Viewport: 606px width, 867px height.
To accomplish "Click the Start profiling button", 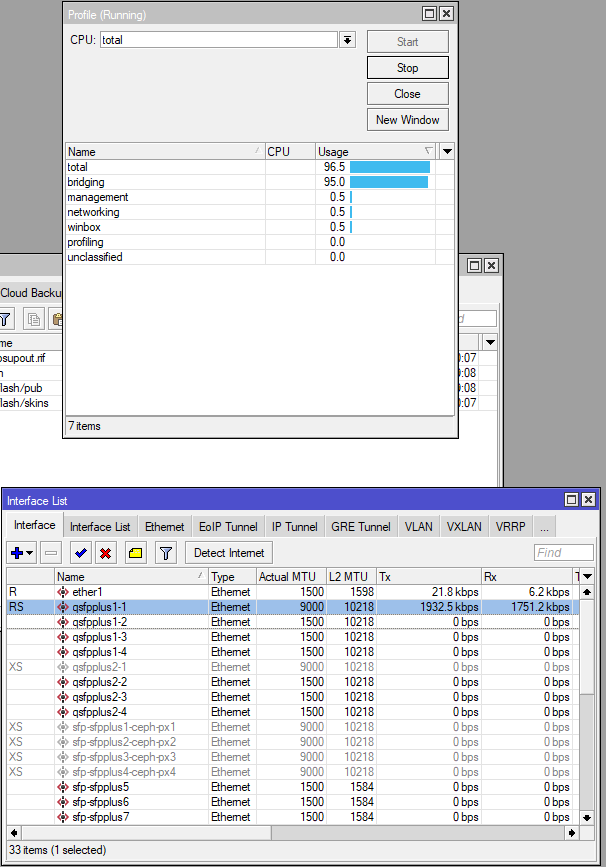I will tap(408, 42).
